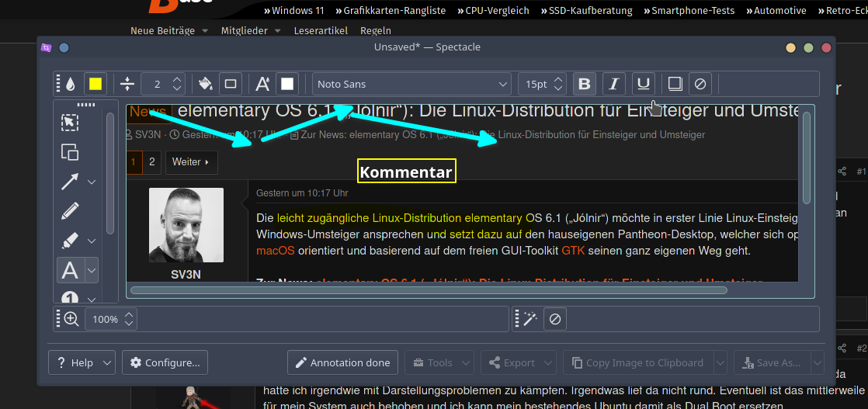This screenshot has height=409, width=868.
Task: Open the fill style rectangle swatch
Action: tap(231, 84)
